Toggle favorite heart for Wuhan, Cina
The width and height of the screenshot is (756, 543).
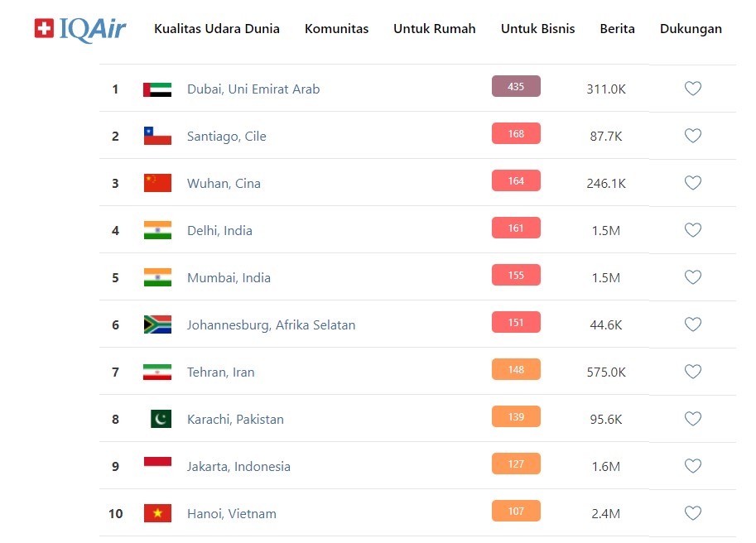[x=693, y=183]
